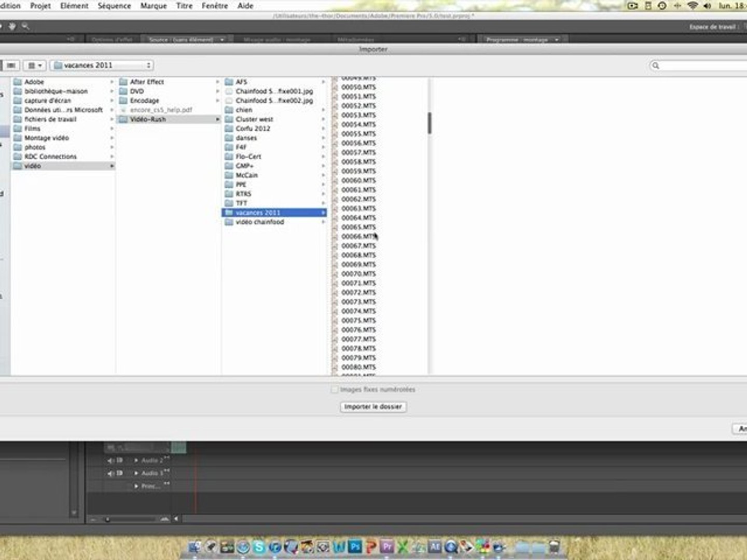
Task: Open Programme montage panel dropdown
Action: pyautogui.click(x=557, y=39)
